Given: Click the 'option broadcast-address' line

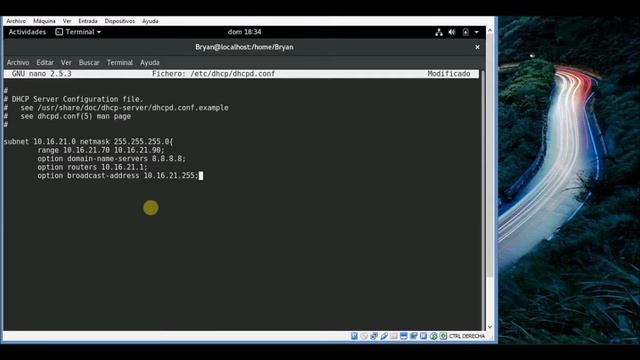Looking at the screenshot, I should coord(118,176).
